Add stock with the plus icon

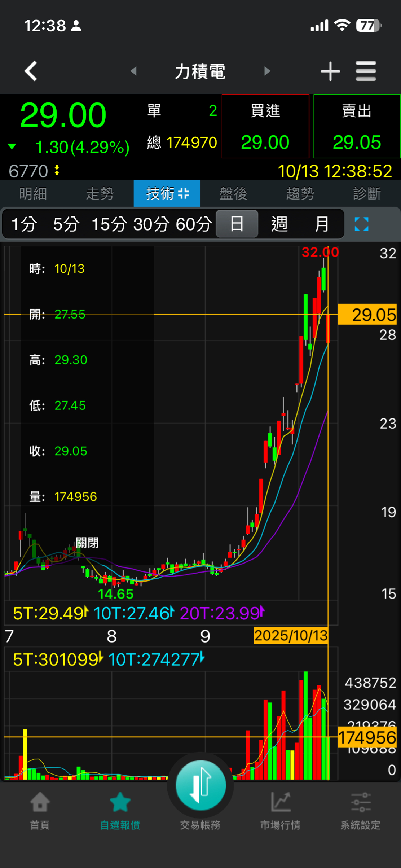click(x=330, y=71)
